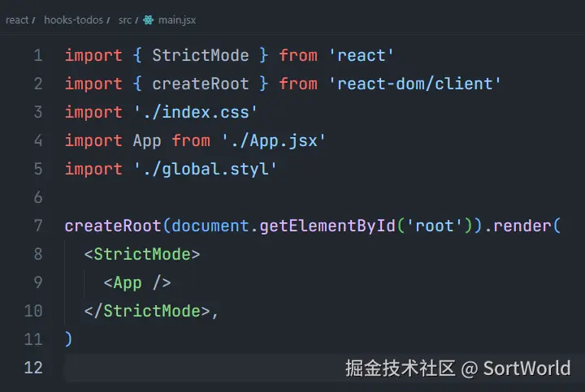Click the './global.styl' import path
585x392 pixels.
(x=206, y=169)
